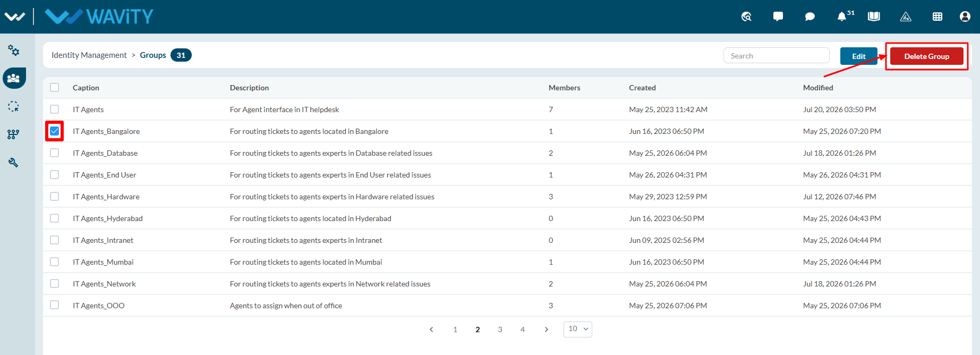Toggle the select-all checkbox in table header

pyautogui.click(x=55, y=88)
